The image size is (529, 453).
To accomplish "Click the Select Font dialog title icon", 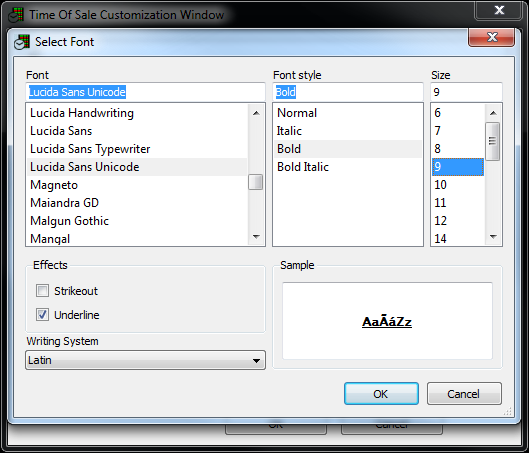I will (x=22, y=42).
